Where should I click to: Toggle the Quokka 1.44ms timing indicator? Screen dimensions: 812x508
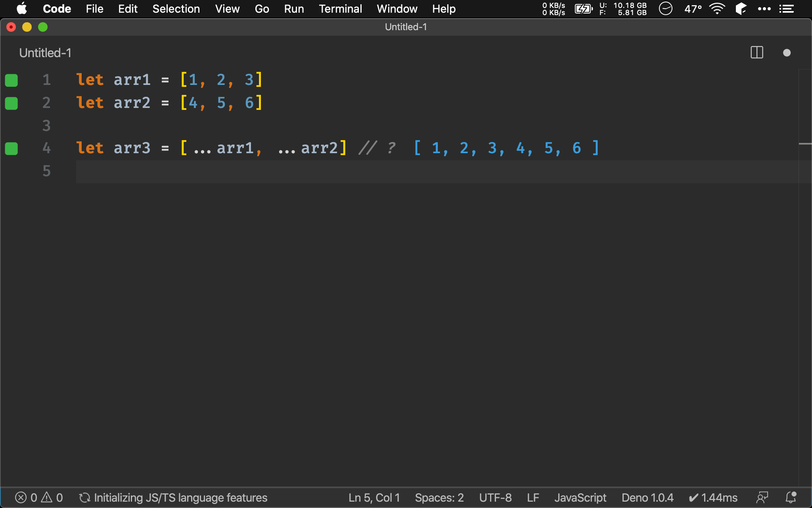tap(713, 497)
